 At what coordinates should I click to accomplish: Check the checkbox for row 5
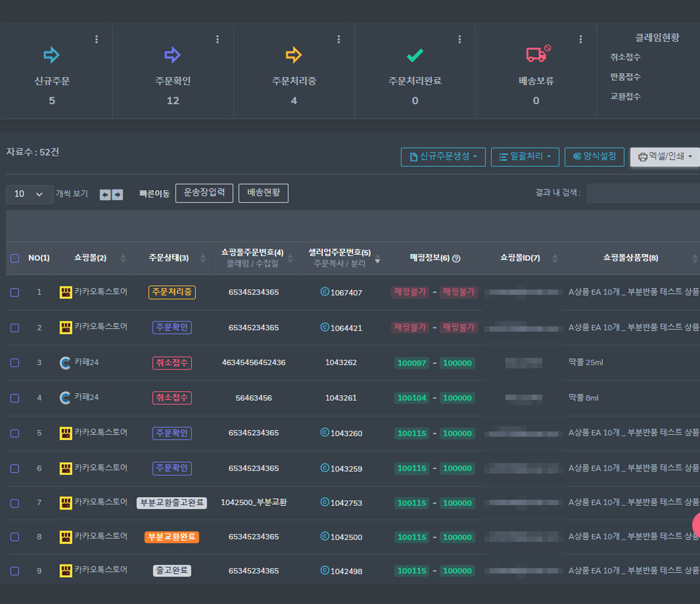tap(15, 433)
